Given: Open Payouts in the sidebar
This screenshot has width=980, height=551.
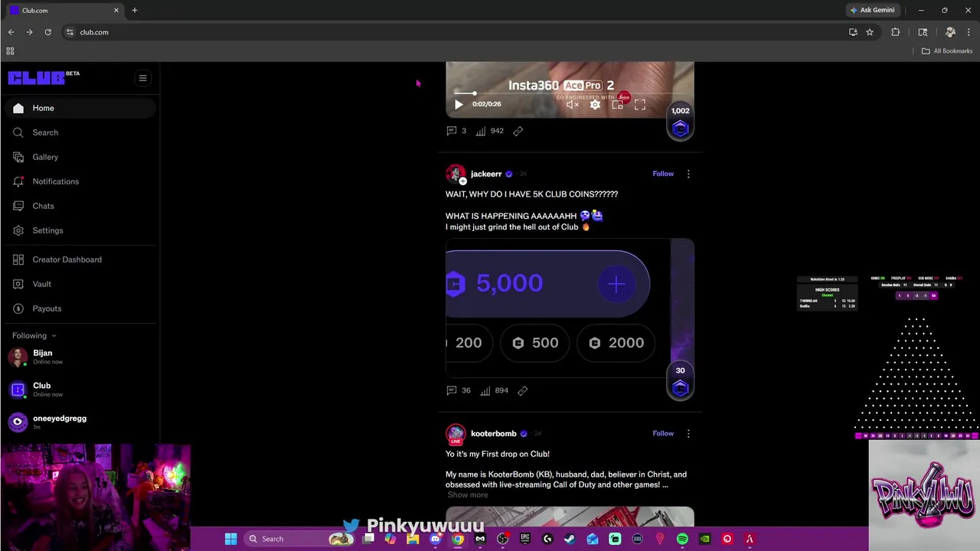Looking at the screenshot, I should pos(80,308).
